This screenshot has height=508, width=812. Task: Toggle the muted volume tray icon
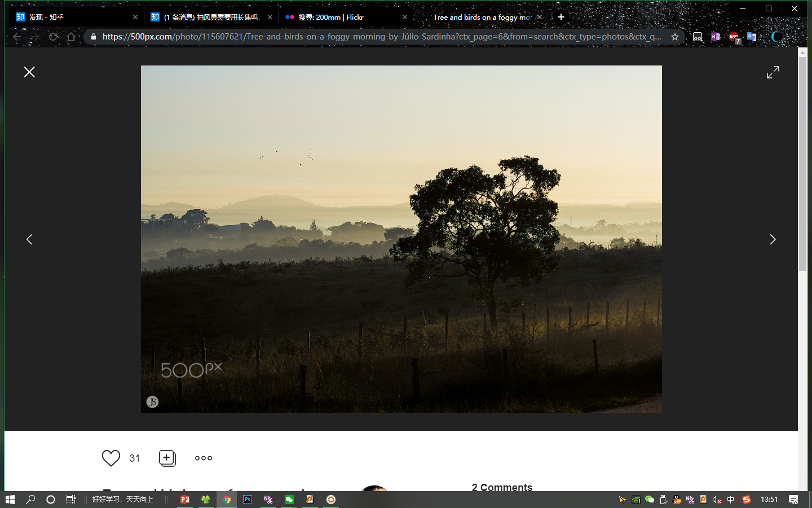[717, 500]
